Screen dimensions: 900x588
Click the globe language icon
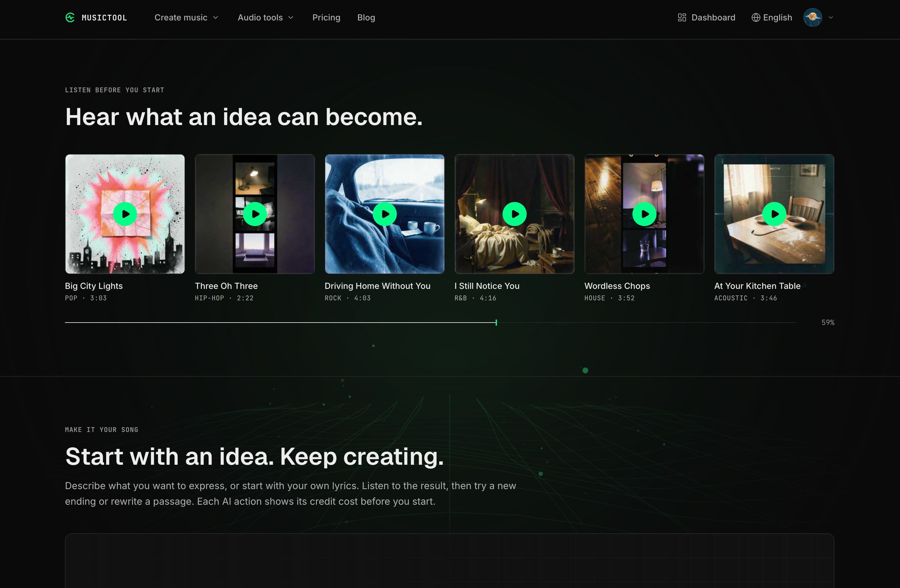tap(755, 17)
